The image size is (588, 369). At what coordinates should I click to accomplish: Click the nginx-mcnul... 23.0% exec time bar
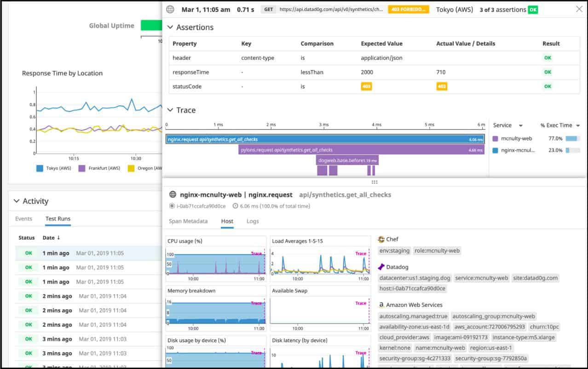coord(572,150)
